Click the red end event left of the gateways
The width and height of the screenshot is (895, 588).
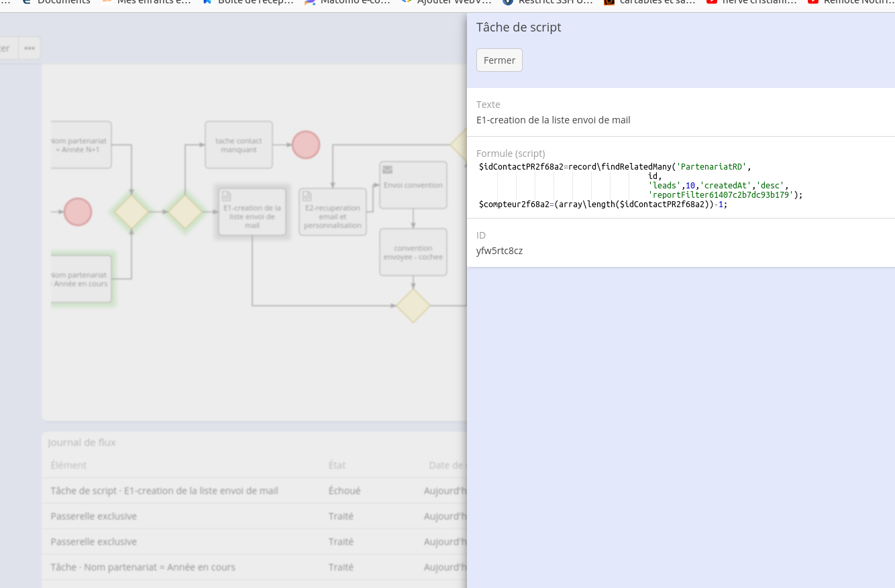pos(78,212)
